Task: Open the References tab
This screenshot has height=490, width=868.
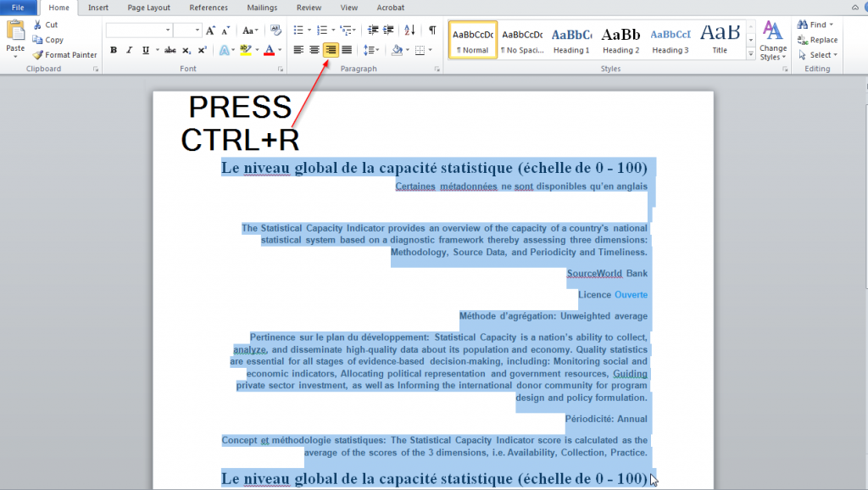Action: pos(209,8)
